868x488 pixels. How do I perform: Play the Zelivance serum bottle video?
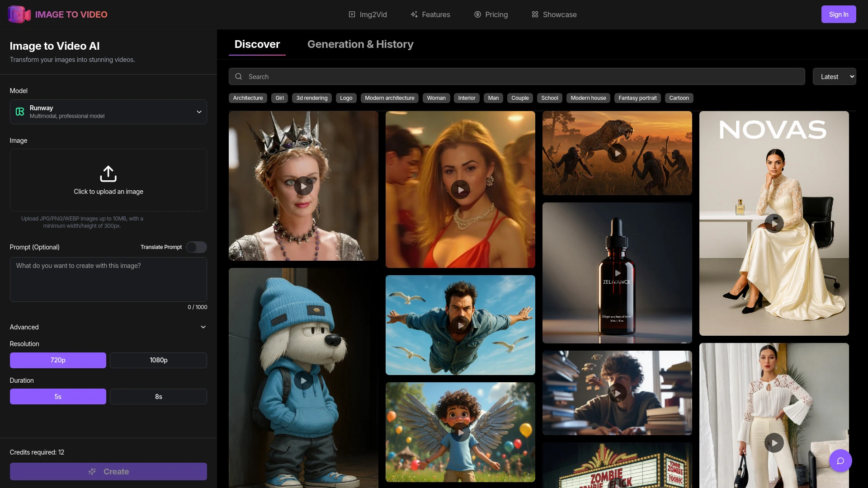coord(617,273)
